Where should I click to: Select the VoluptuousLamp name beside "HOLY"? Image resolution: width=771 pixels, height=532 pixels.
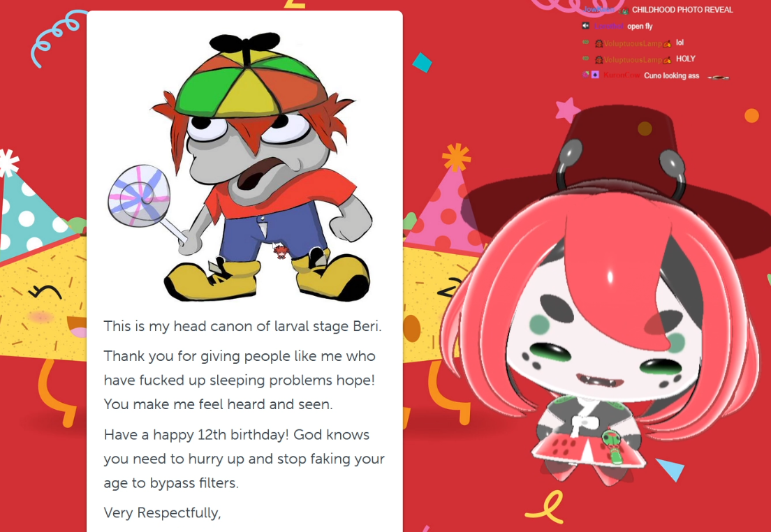tap(633, 60)
